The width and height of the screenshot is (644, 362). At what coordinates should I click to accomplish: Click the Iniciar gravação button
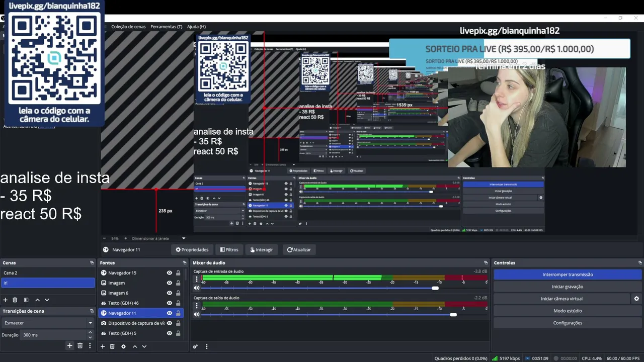click(568, 287)
